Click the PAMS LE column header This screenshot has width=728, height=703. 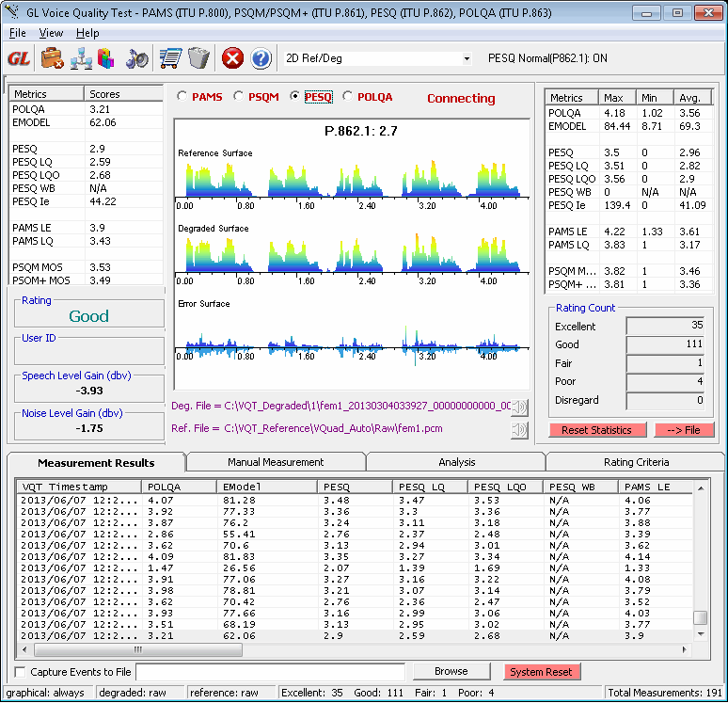click(x=656, y=487)
